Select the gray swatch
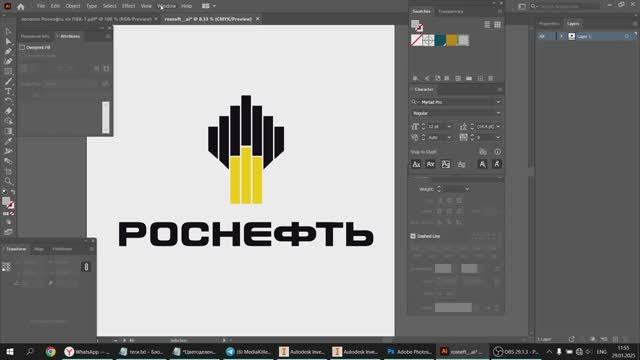The height and width of the screenshot is (360, 640). coord(463,40)
